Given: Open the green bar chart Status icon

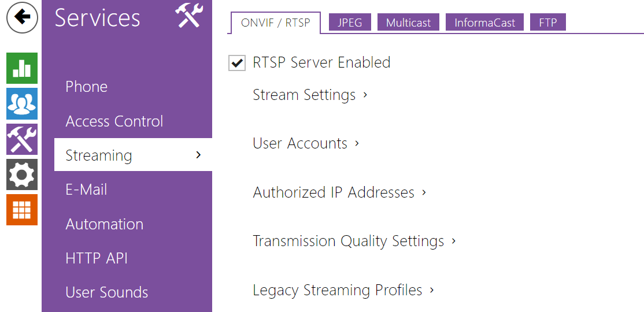Looking at the screenshot, I should point(22,68).
